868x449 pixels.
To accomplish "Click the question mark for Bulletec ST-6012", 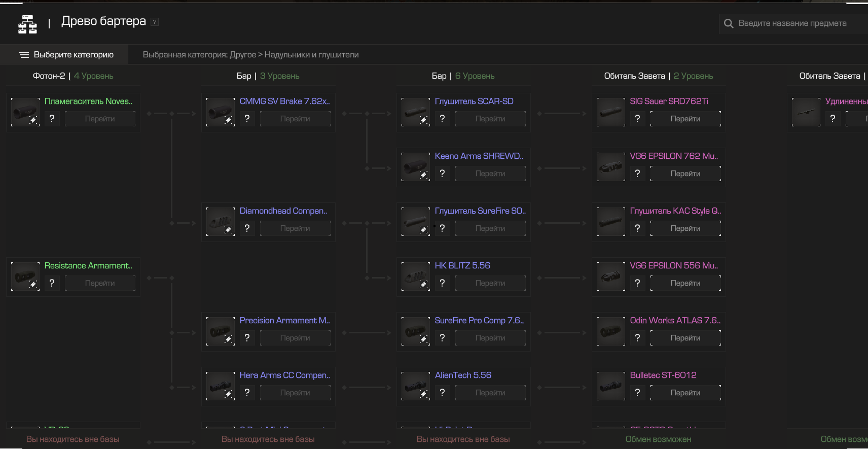I will tap(637, 393).
